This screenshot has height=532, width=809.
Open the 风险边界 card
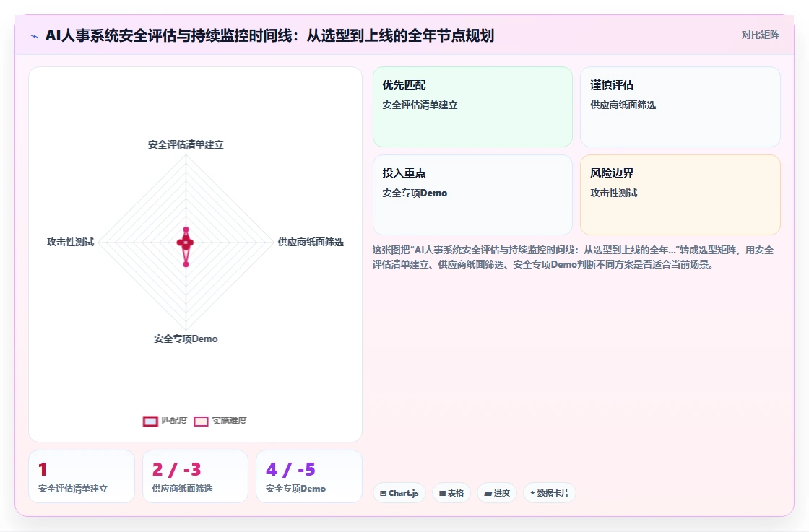pos(680,195)
